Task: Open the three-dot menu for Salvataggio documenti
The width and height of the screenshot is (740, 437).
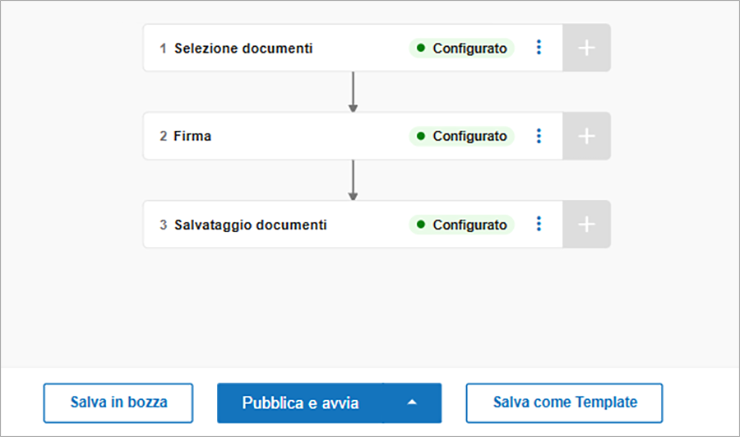Action: [539, 224]
